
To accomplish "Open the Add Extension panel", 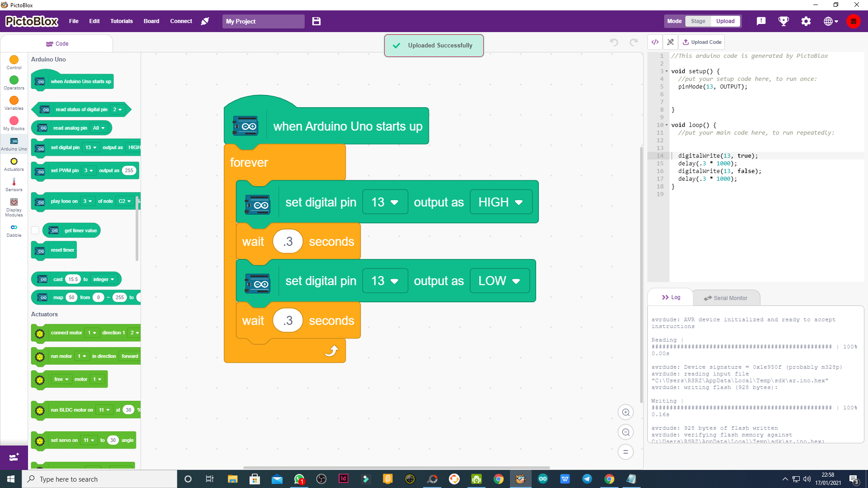I will tap(14, 457).
